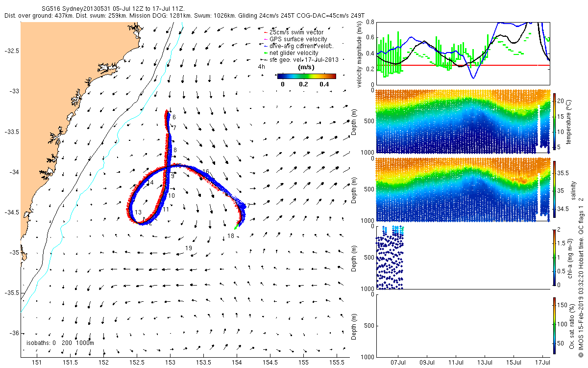
Task: Click the '-34.5' latitude tick label
Action: pos(11,212)
